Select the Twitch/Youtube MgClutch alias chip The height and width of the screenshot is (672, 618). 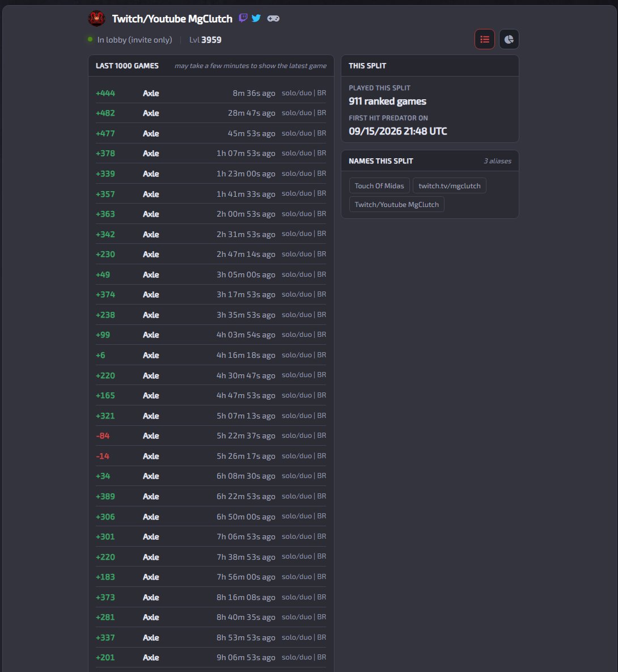coord(397,204)
